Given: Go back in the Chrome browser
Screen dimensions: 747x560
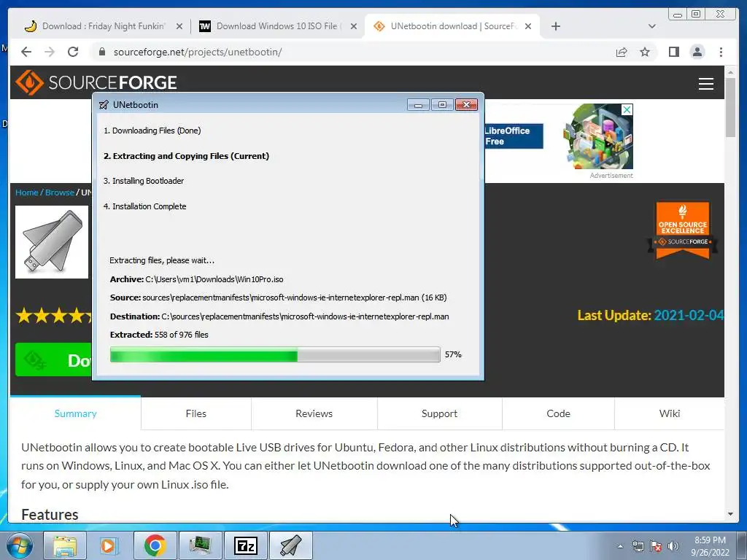Looking at the screenshot, I should pos(26,52).
